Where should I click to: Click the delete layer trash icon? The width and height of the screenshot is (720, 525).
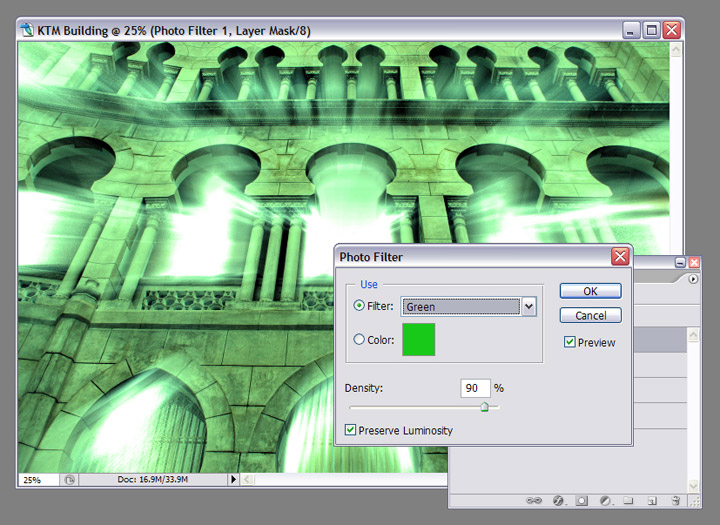(x=676, y=500)
